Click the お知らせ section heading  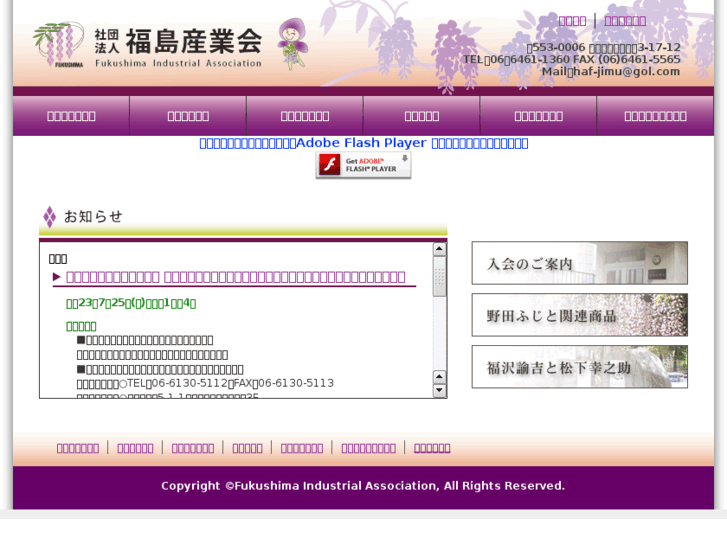point(93,217)
